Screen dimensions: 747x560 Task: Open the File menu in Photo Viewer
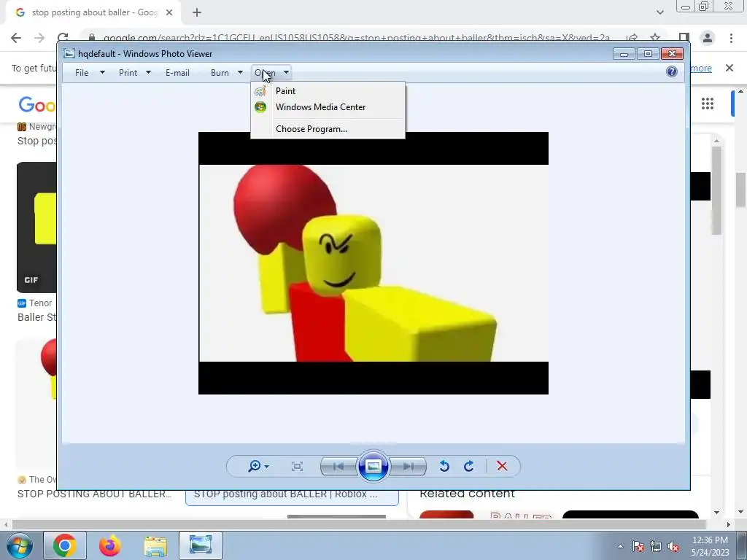pyautogui.click(x=82, y=73)
